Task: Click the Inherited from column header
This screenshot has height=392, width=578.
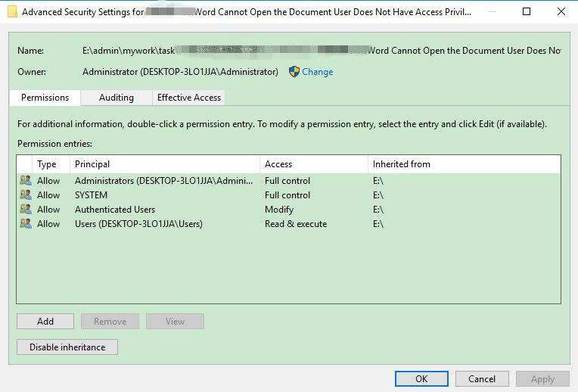Action: pyautogui.click(x=464, y=164)
